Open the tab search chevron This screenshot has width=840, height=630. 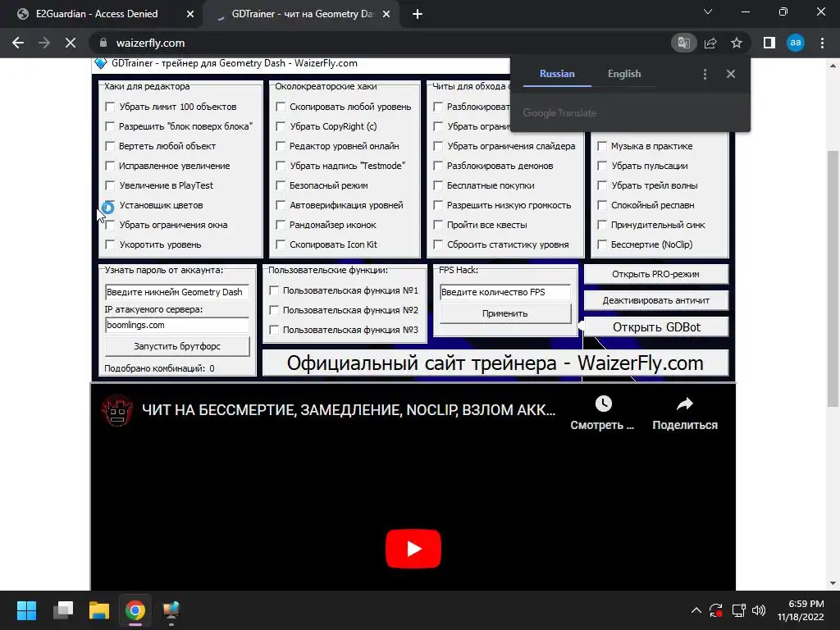click(x=708, y=11)
